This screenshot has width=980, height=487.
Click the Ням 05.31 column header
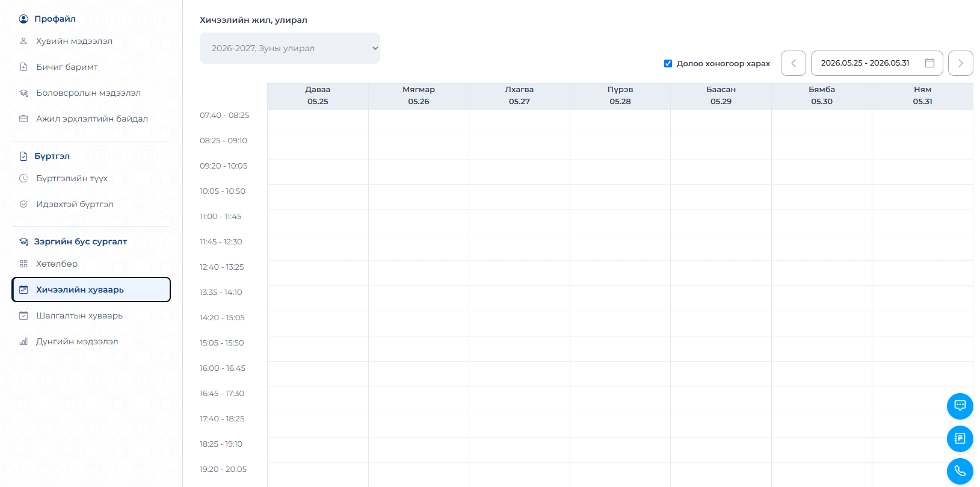pos(922,96)
